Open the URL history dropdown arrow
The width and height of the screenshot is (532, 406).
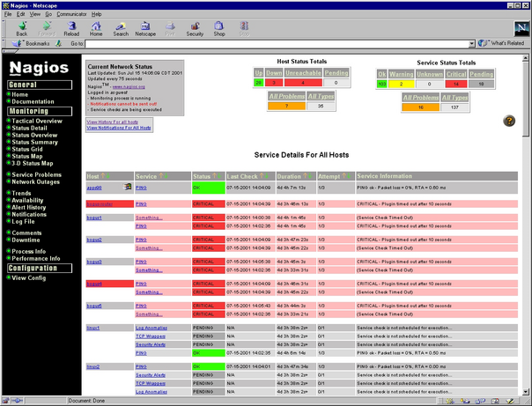[x=471, y=44]
